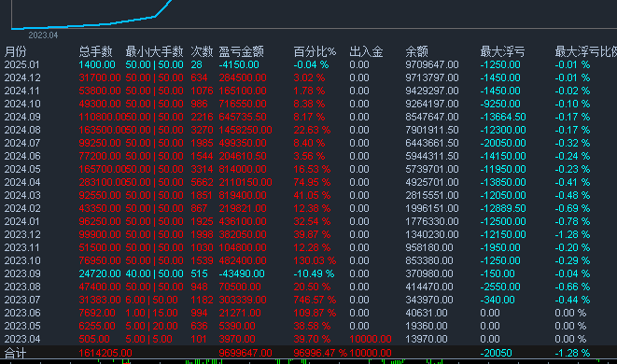Viewport: 617px width, 364px height.
Task: Click deposit value 10000.00 in 2023.04 row
Action: click(x=371, y=339)
